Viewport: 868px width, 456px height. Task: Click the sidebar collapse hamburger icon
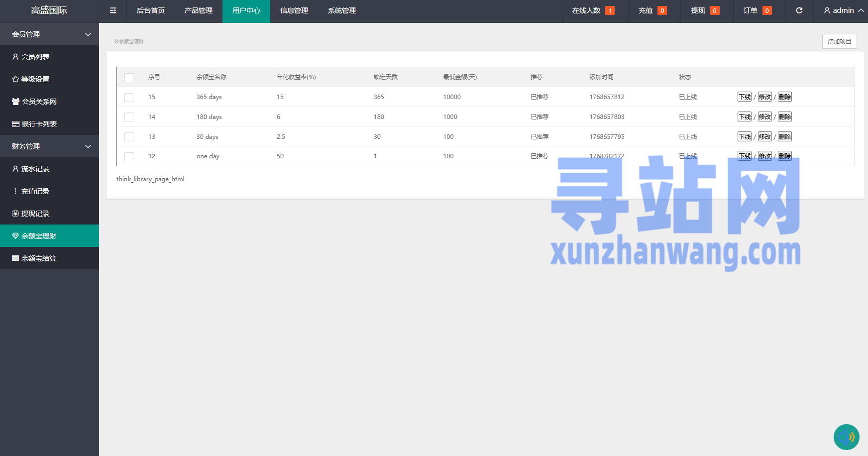coord(113,10)
